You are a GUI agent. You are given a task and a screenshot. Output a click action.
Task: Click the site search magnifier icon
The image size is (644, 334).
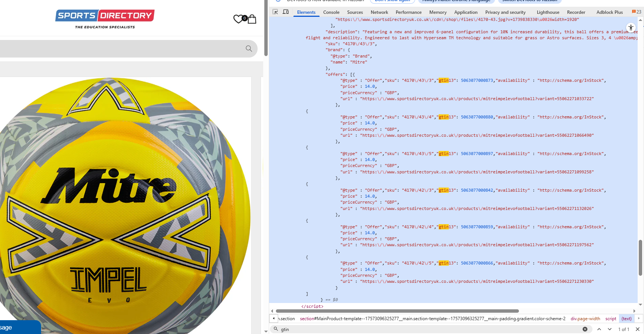coord(249,49)
